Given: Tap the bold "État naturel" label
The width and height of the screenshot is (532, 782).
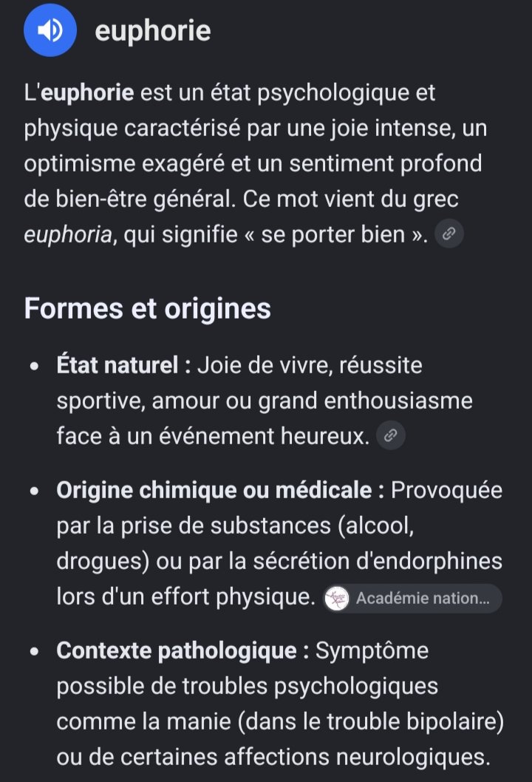Looking at the screenshot, I should tap(117, 365).
